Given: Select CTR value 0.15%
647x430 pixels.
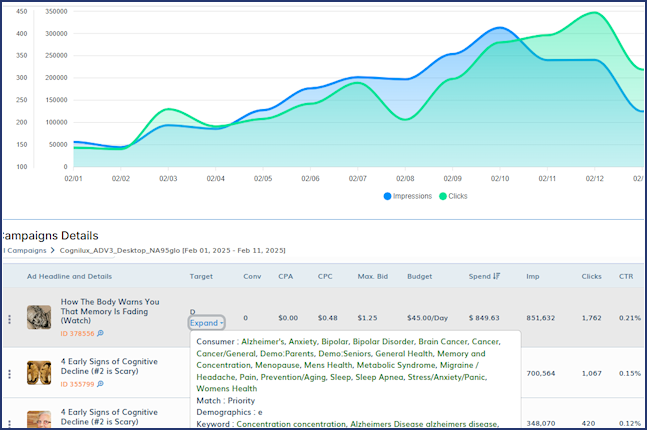Looking at the screenshot, I should pyautogui.click(x=630, y=373).
